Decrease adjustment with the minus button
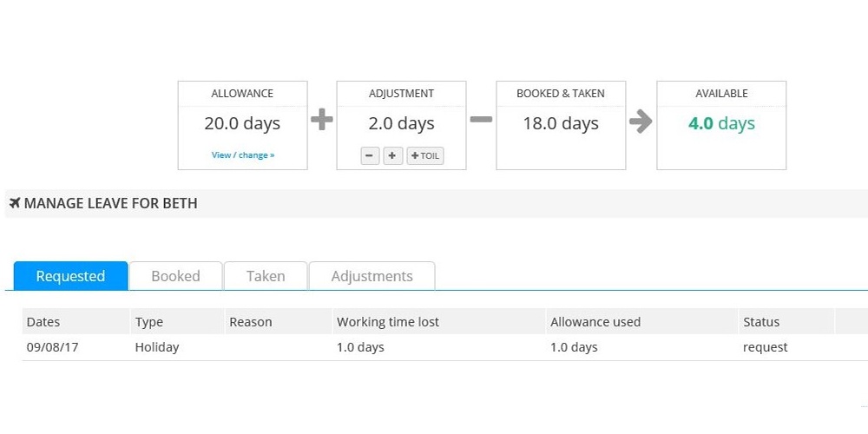Image resolution: width=868 pixels, height=434 pixels. pyautogui.click(x=370, y=156)
